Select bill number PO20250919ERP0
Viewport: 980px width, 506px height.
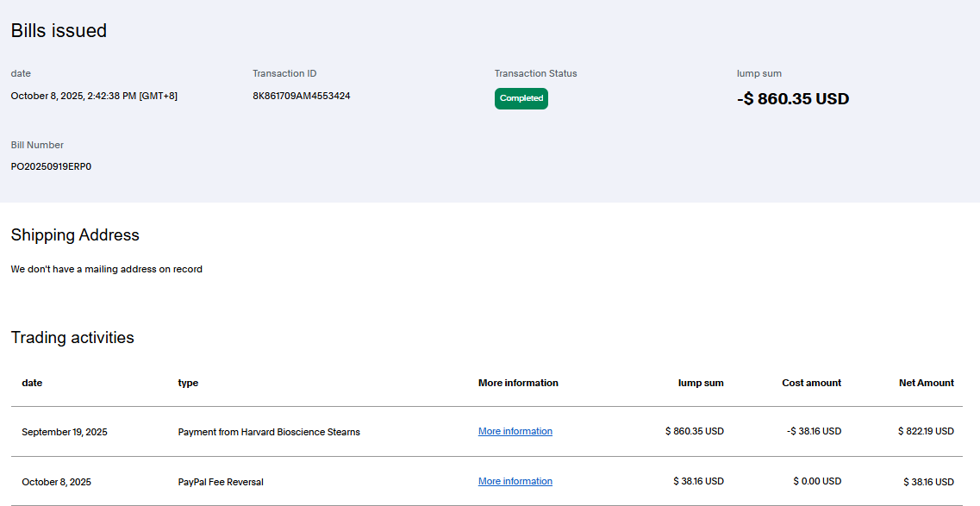[x=51, y=166]
